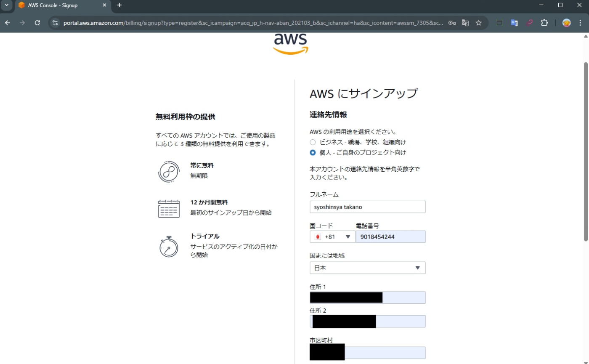Click the 無料利用枠の提供 heading
The height and width of the screenshot is (364, 589).
tap(185, 117)
